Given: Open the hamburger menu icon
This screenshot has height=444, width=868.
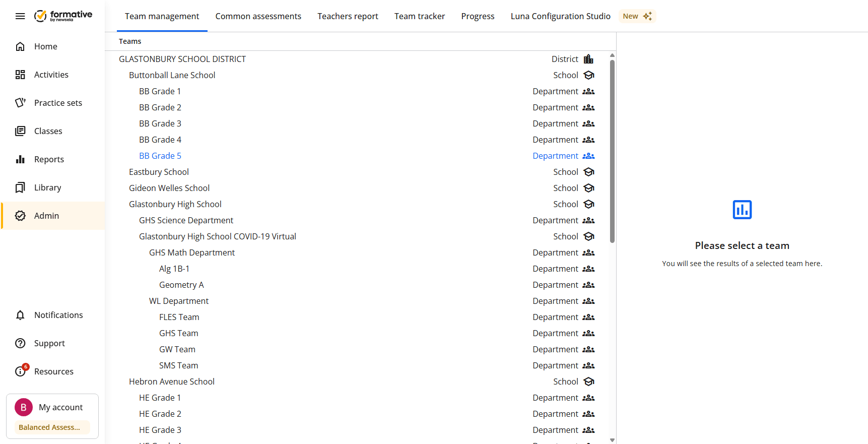Looking at the screenshot, I should pyautogui.click(x=20, y=16).
